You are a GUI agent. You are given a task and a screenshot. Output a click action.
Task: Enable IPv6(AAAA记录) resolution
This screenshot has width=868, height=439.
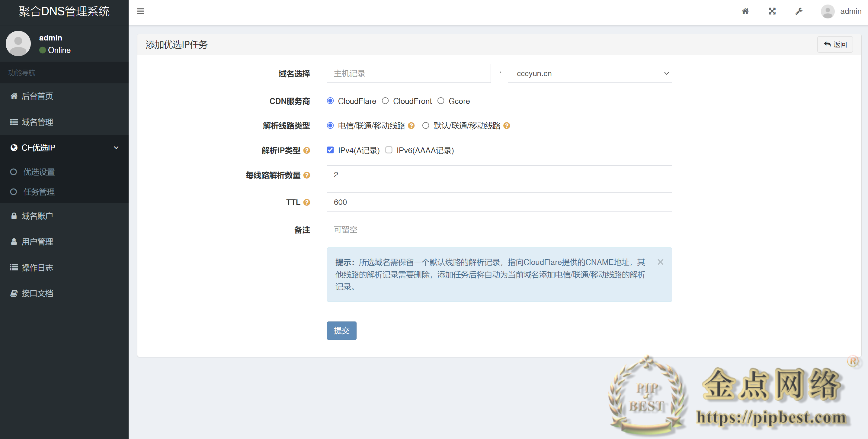[389, 150]
